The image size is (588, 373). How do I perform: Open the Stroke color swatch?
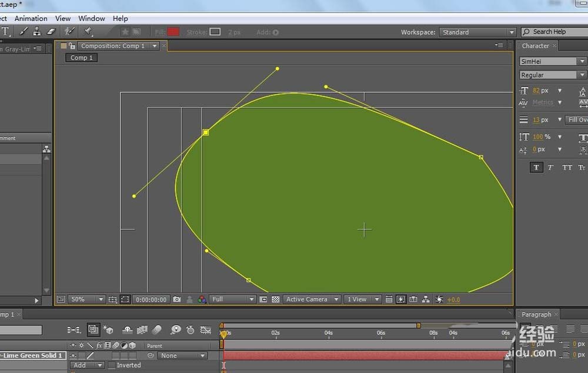pyautogui.click(x=215, y=32)
